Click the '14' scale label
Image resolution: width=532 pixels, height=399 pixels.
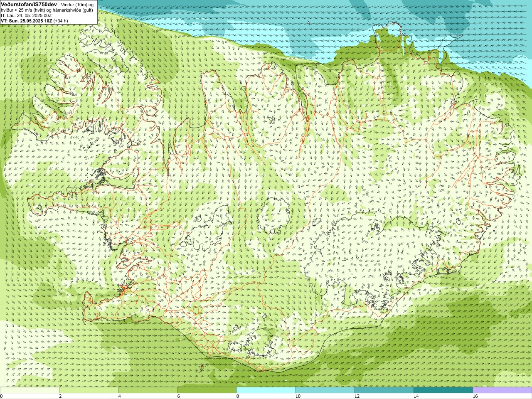click(416, 396)
